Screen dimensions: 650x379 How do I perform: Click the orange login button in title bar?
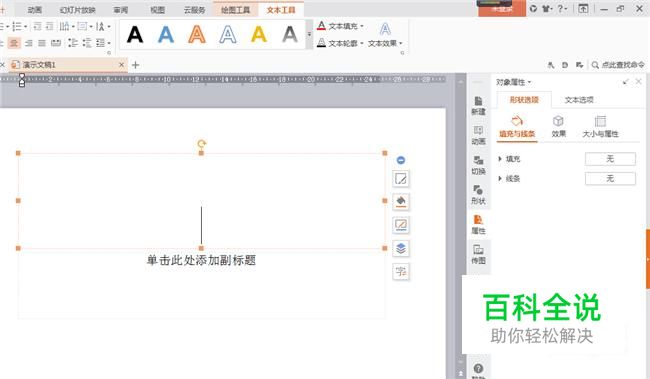(x=502, y=8)
